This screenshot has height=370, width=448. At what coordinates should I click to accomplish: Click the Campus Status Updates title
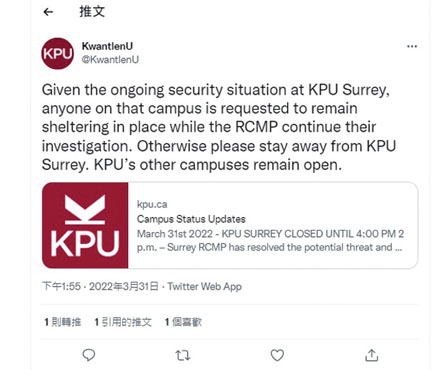pyautogui.click(x=191, y=219)
